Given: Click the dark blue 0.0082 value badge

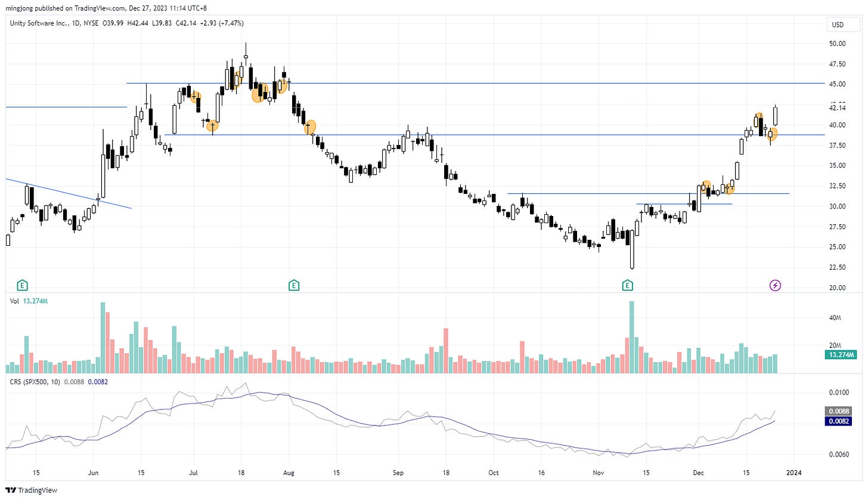Looking at the screenshot, I should pos(837,421).
